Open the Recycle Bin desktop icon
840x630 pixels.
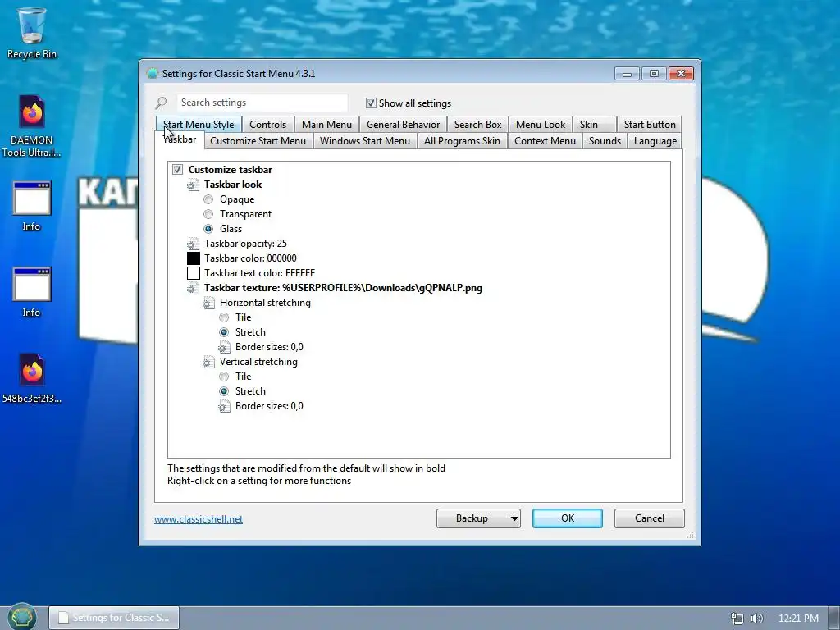[x=32, y=33]
